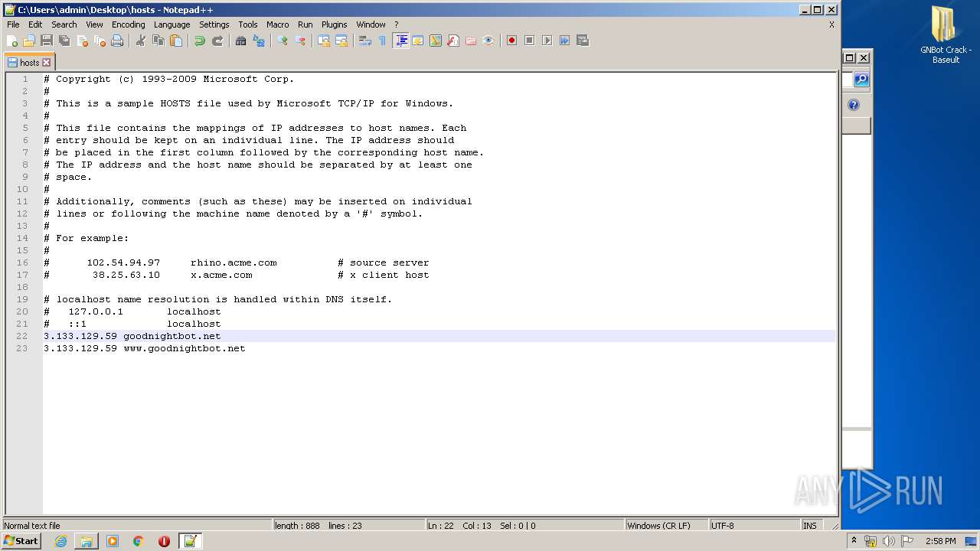The image size is (980, 551).
Task: Click the Save toolbar icon
Action: (47, 41)
